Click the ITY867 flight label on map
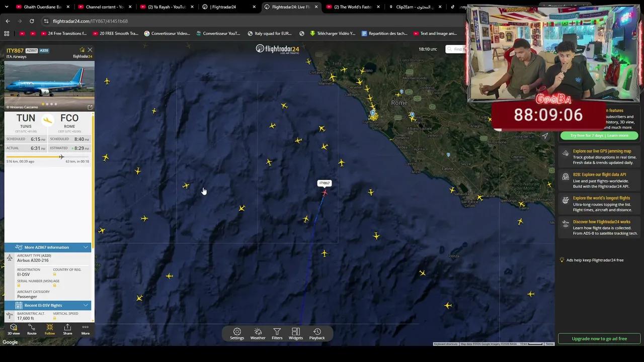Screen dimensions: 644x362 pos(325,183)
